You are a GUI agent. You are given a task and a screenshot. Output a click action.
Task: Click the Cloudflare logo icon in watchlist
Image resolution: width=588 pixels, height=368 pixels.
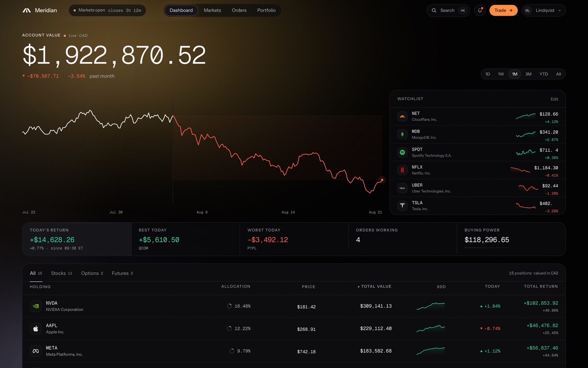pos(402,116)
